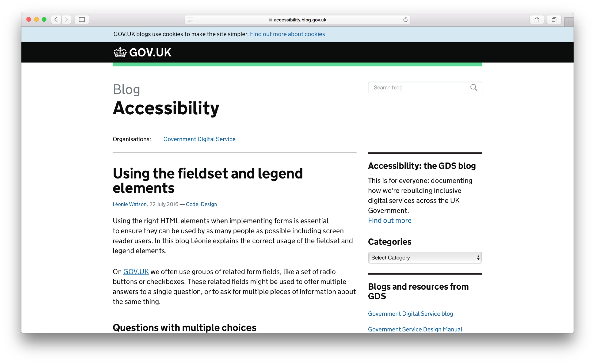The height and width of the screenshot is (364, 595).
Task: Show the Safari sidebar
Action: (x=82, y=19)
